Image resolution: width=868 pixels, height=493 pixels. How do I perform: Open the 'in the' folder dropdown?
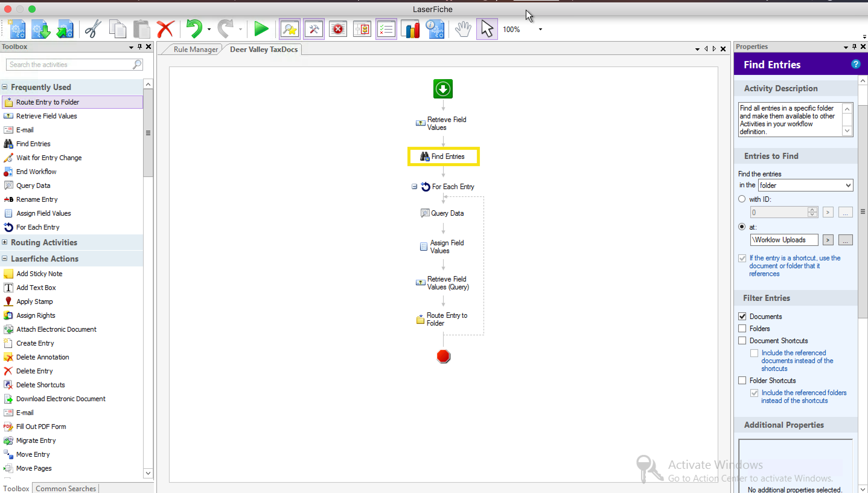click(x=848, y=185)
